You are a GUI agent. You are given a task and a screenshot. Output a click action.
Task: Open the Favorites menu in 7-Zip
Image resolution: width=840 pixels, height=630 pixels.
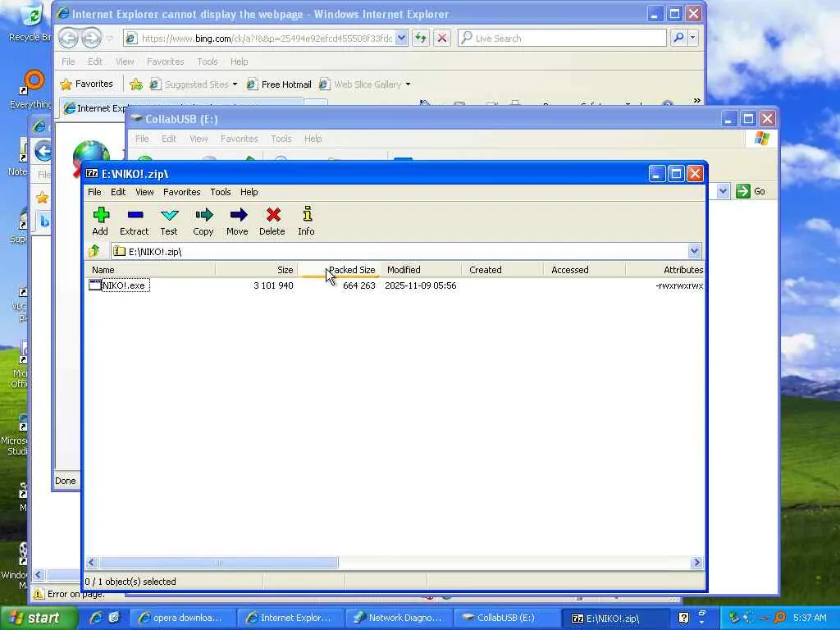(181, 192)
